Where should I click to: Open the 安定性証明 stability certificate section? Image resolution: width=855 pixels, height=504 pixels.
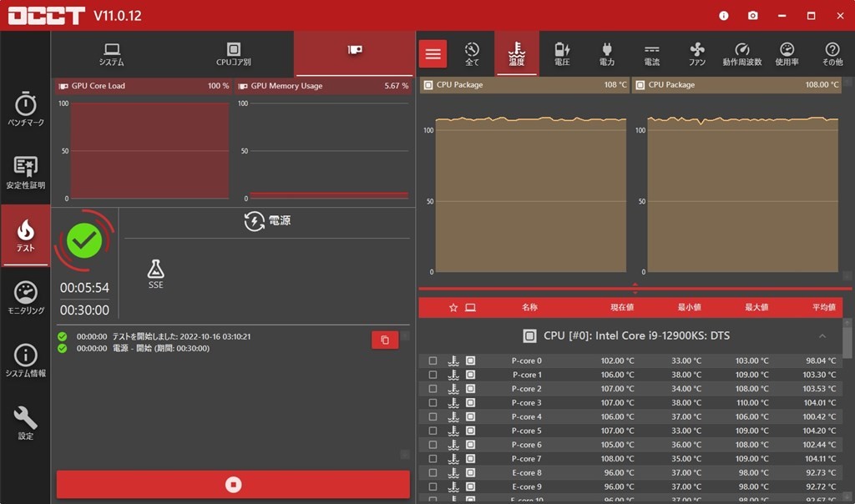tap(25, 171)
